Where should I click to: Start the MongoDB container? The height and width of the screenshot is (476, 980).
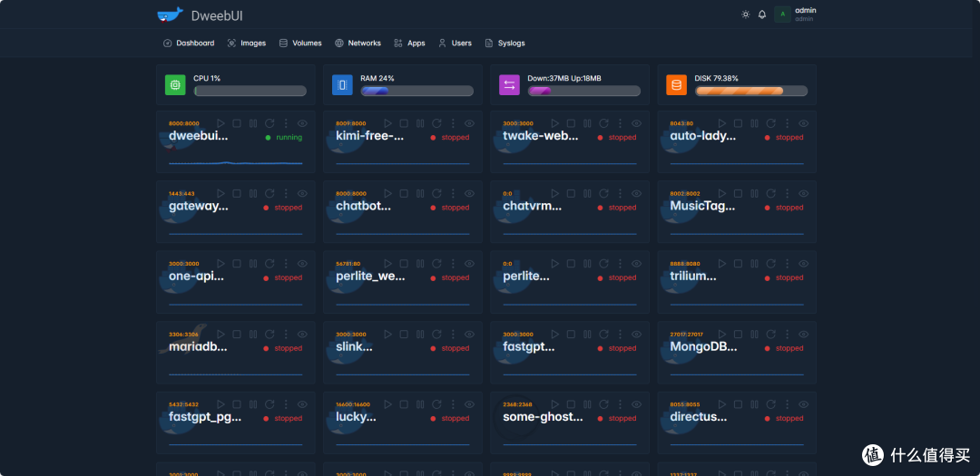[x=721, y=334]
